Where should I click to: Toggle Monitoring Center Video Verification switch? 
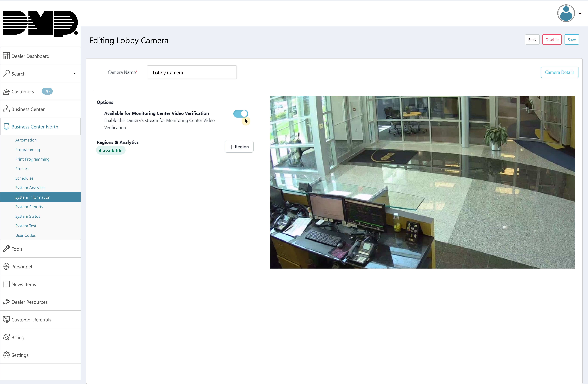coord(241,114)
